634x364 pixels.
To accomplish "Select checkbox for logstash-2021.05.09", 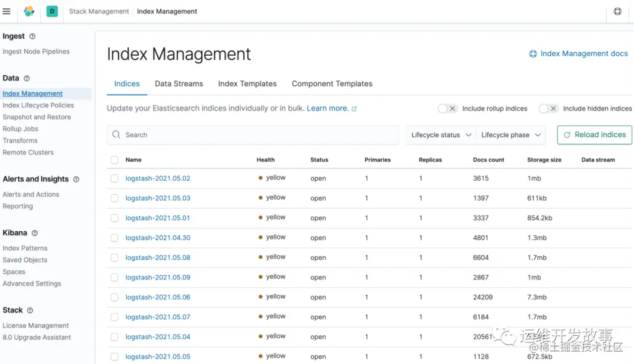I will [114, 278].
